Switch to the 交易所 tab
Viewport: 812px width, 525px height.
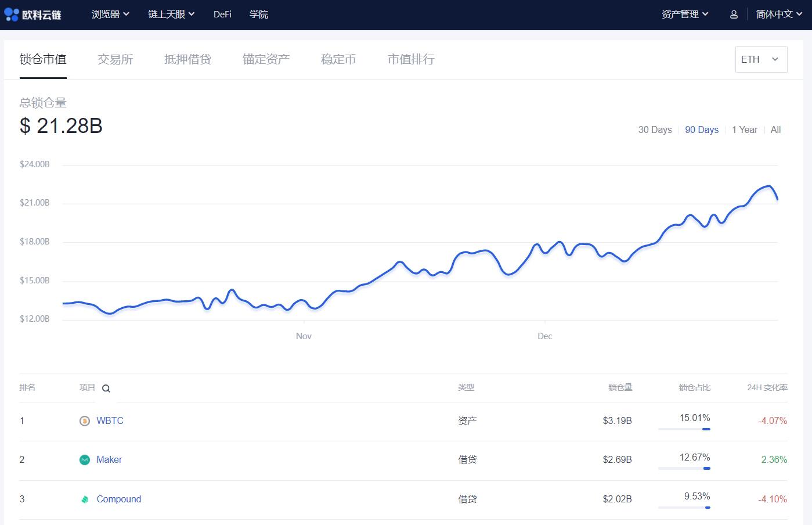pos(115,59)
